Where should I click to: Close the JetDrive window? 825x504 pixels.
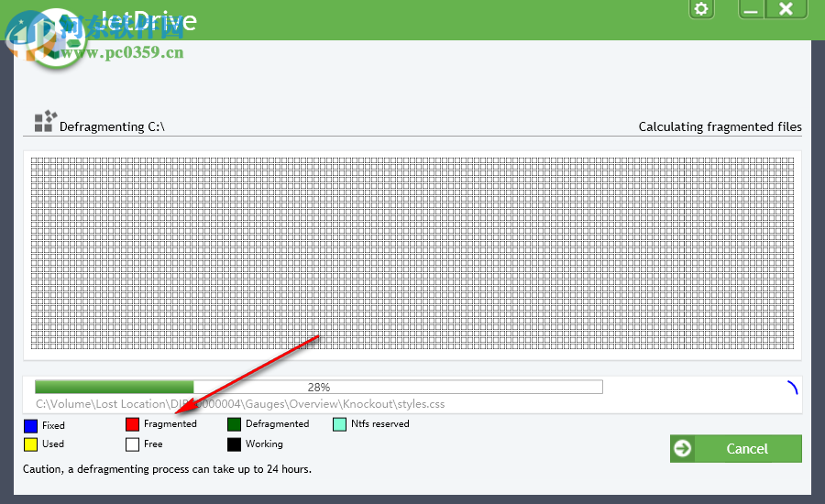[x=786, y=9]
